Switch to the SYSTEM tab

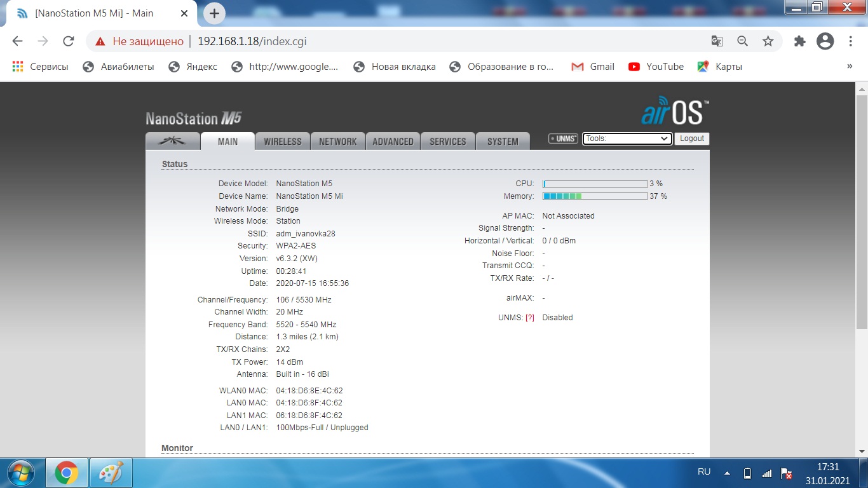503,141
